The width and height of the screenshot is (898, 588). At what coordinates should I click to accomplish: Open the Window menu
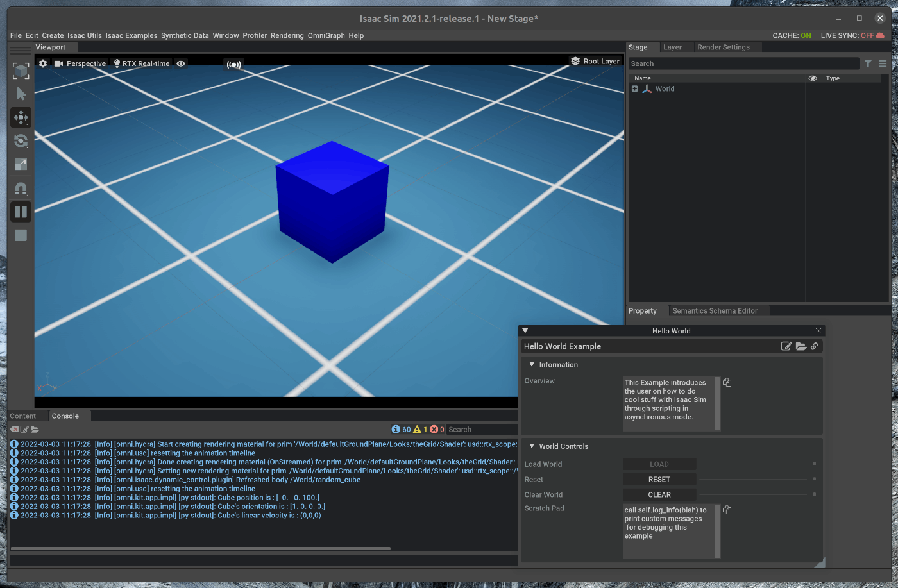pos(226,35)
